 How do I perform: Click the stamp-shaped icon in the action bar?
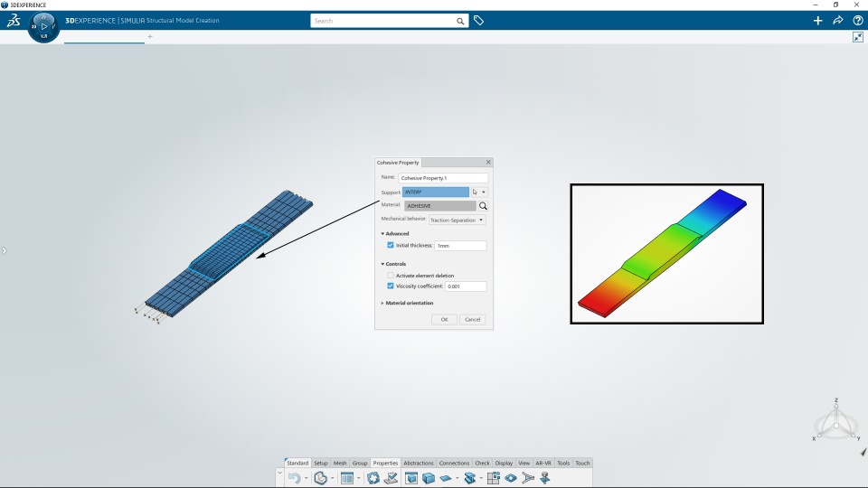pyautogui.click(x=545, y=478)
